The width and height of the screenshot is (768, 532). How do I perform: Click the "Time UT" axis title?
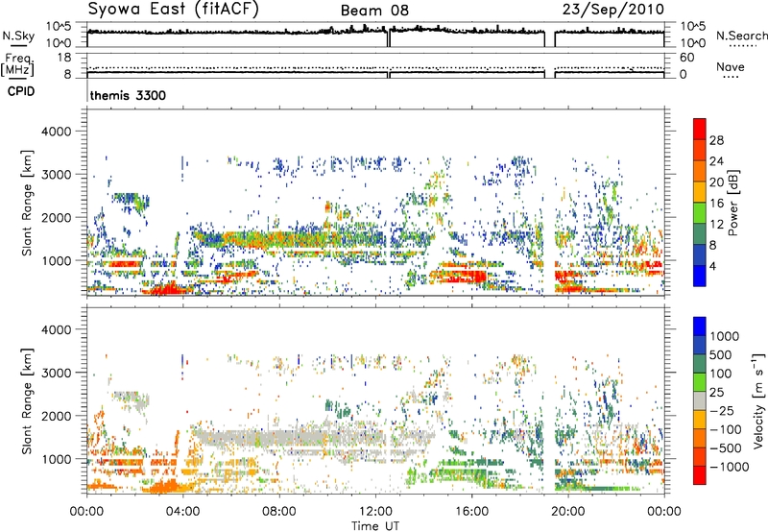375,526
